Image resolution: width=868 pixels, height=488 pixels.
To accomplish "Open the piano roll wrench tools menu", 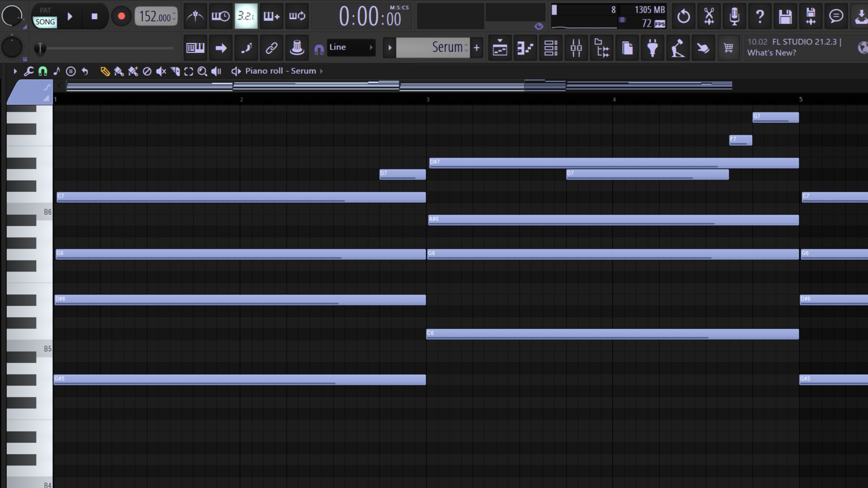I will click(x=28, y=71).
